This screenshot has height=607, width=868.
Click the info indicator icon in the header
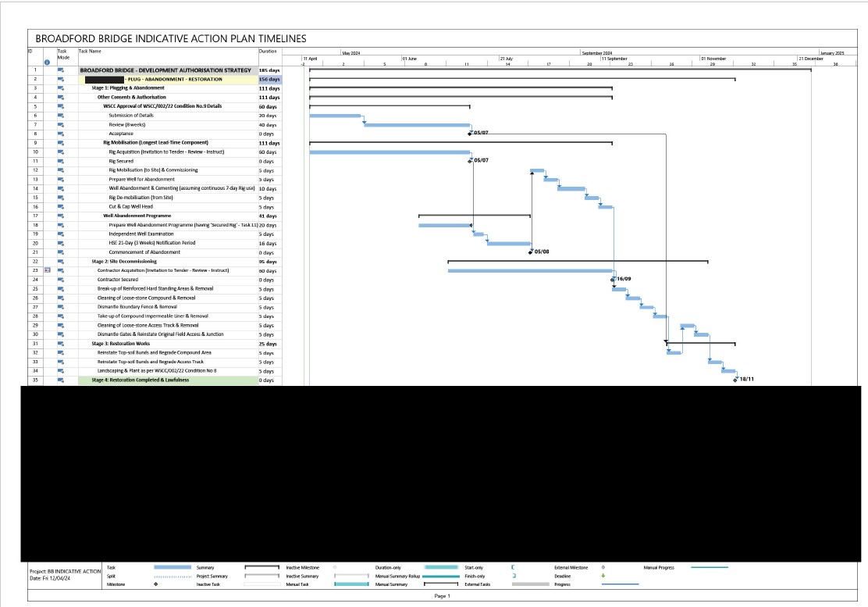point(47,62)
